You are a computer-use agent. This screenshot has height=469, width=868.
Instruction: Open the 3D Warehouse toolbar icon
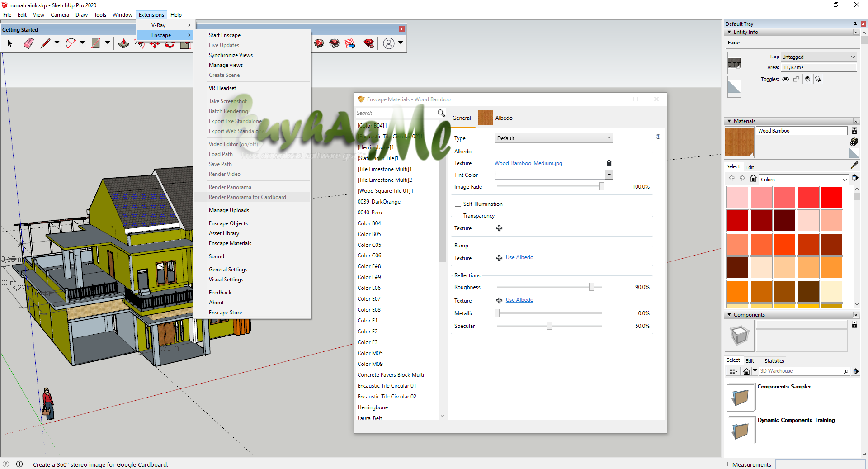(x=319, y=43)
